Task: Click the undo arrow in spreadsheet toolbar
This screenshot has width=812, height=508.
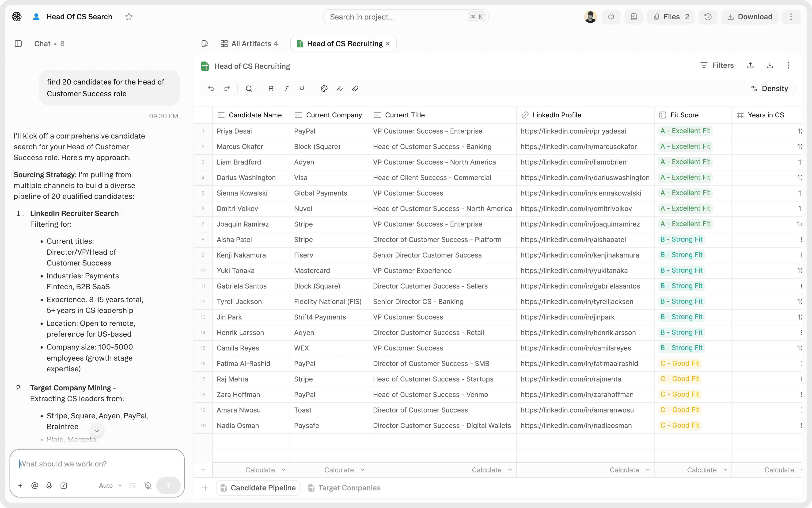Action: [211, 89]
